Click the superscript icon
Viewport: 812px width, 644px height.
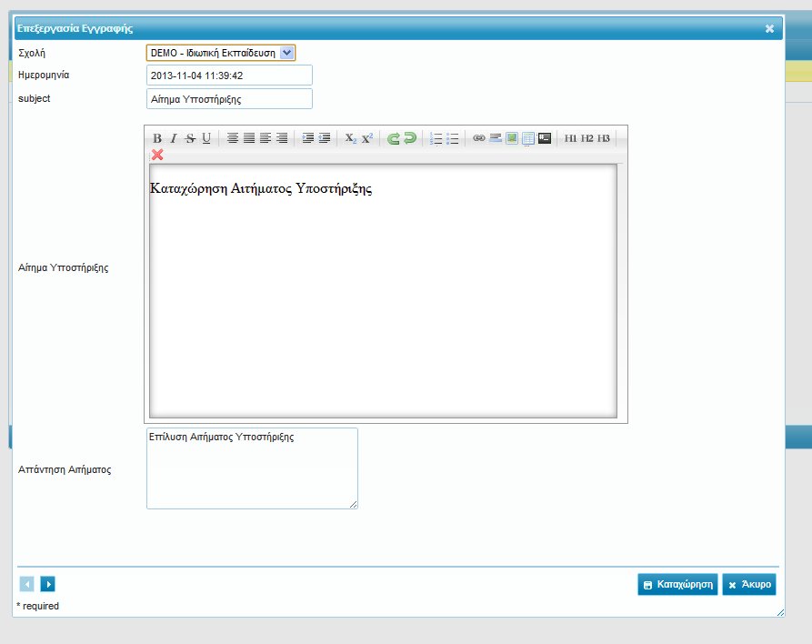pos(367,138)
